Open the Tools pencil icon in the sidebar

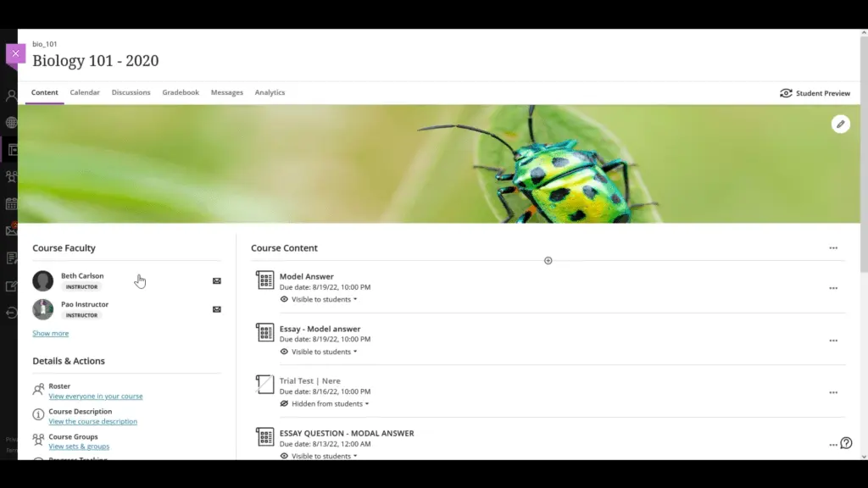[11, 286]
